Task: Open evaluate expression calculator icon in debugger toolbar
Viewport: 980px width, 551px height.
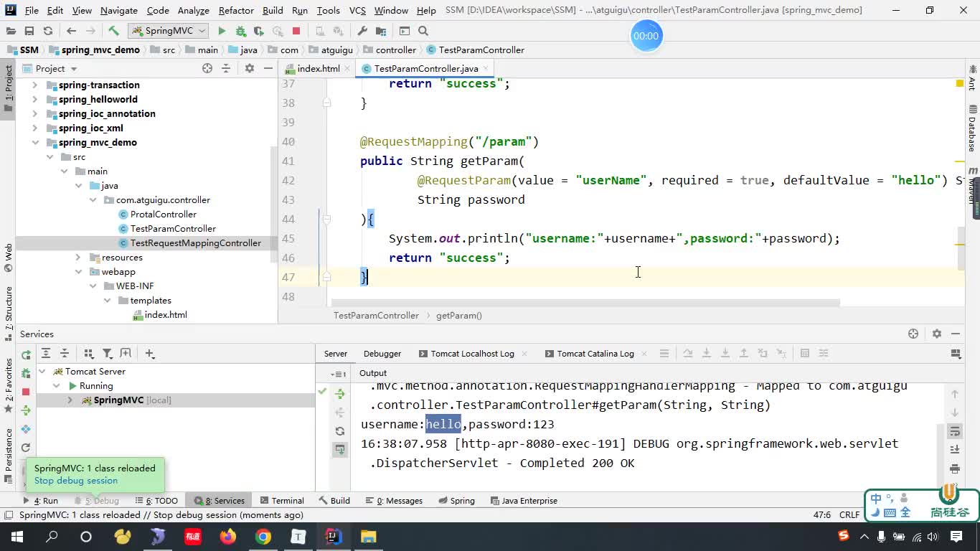Action: pyautogui.click(x=805, y=353)
